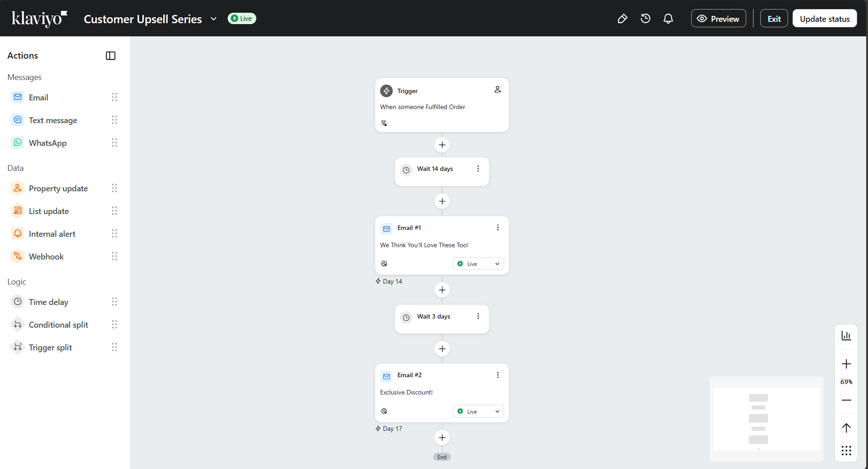Open the Email #2 options menu
868x469 pixels.
[498, 374]
